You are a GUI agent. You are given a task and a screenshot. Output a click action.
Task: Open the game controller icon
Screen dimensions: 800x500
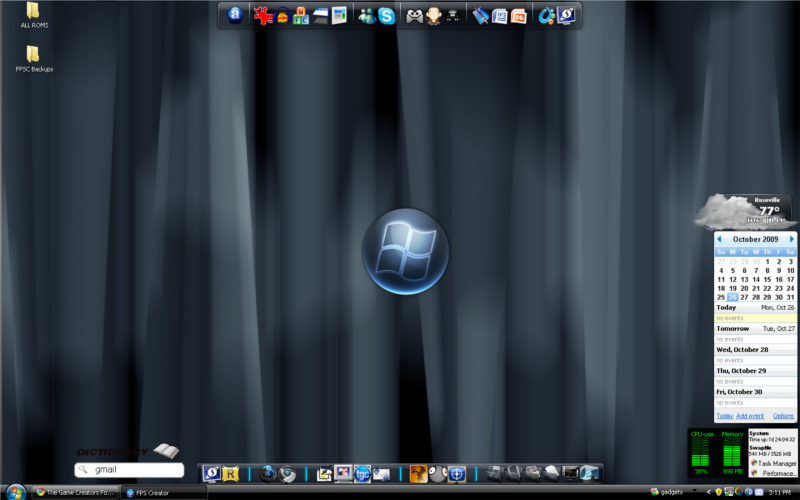pos(414,17)
